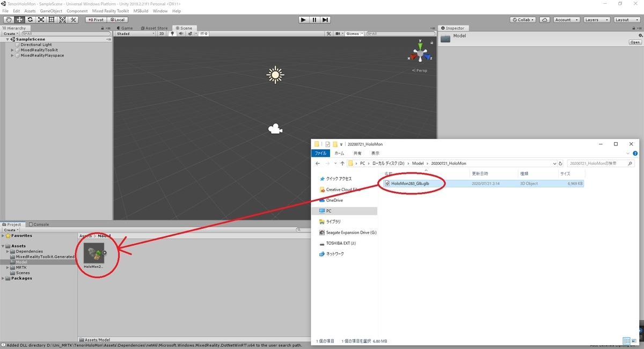Go up one folder in Explorer
Image resolution: width=644 pixels, height=349 pixels.
tap(342, 163)
